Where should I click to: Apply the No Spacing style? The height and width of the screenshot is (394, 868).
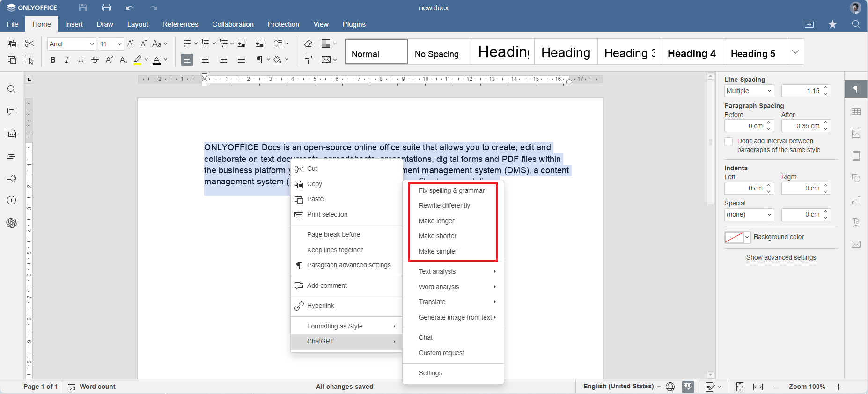439,51
